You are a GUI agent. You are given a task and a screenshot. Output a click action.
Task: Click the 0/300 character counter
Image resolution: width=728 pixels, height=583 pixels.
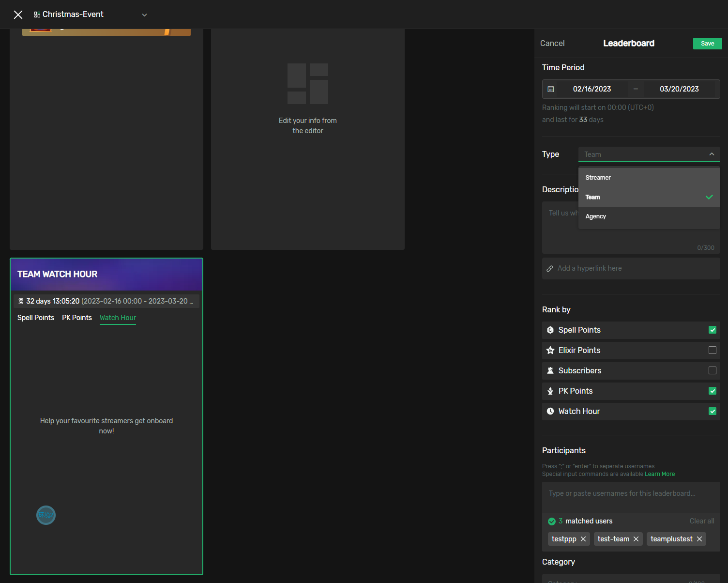coord(706,248)
